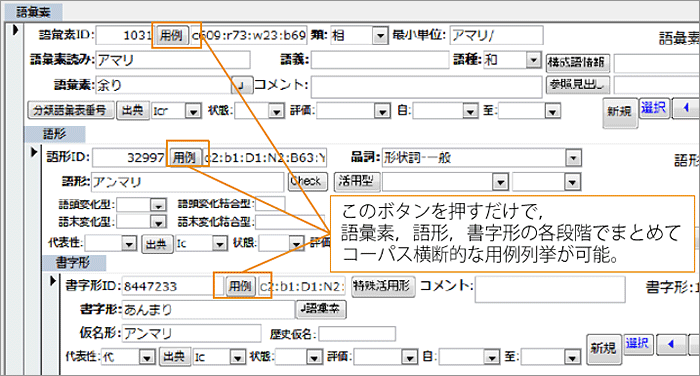This screenshot has height=376, width=700.
Task: Click 用例 button next to 書字形ID
Action: [x=240, y=286]
